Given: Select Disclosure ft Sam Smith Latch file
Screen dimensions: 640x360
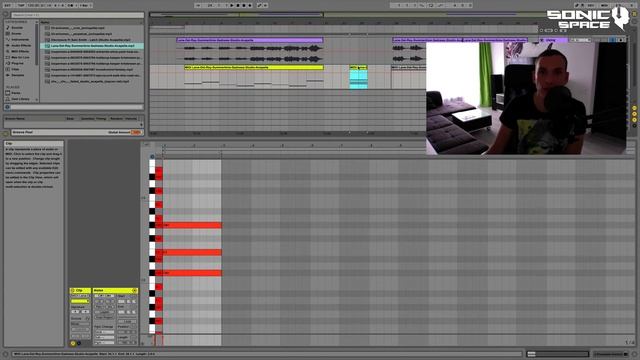Looking at the screenshot, I should 90,40.
